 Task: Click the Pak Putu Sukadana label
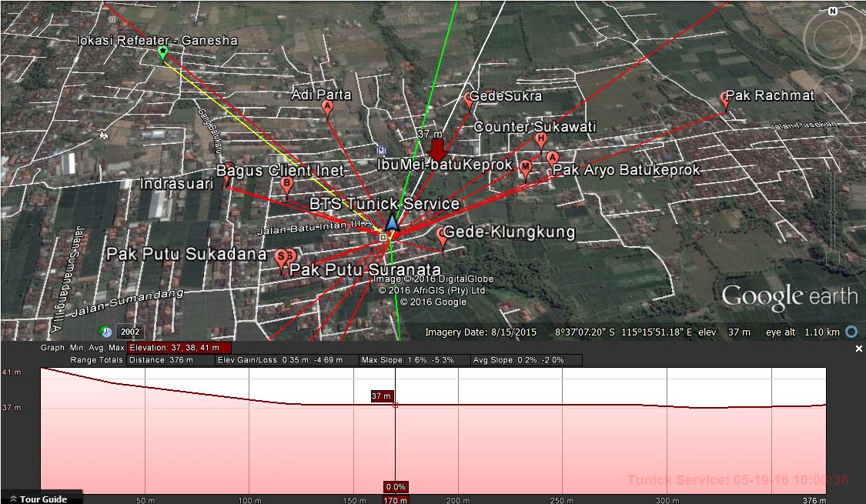(x=187, y=254)
